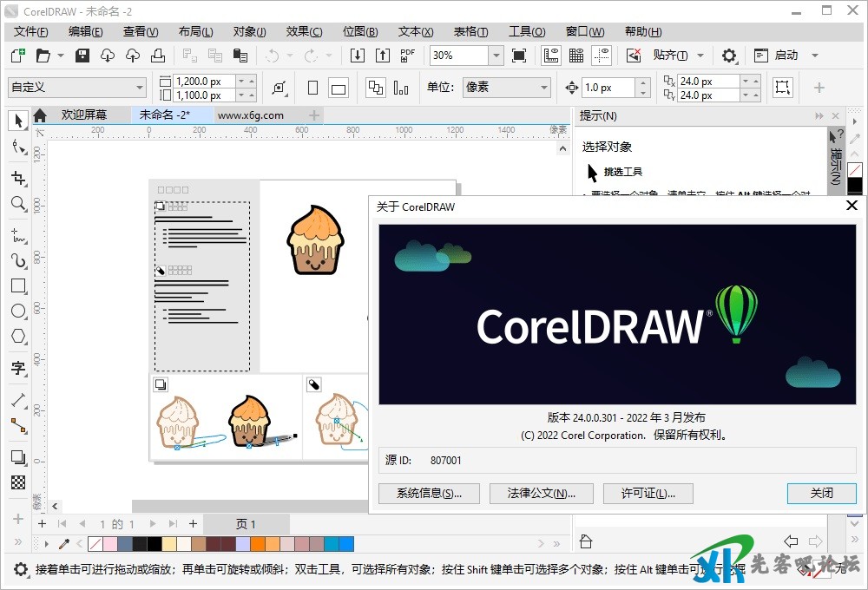Select the Polygon tool
This screenshot has width=868, height=590.
pos(17,337)
